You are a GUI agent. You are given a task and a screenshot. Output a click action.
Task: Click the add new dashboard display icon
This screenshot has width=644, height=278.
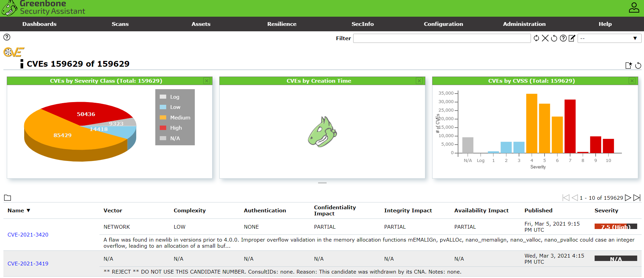click(629, 65)
